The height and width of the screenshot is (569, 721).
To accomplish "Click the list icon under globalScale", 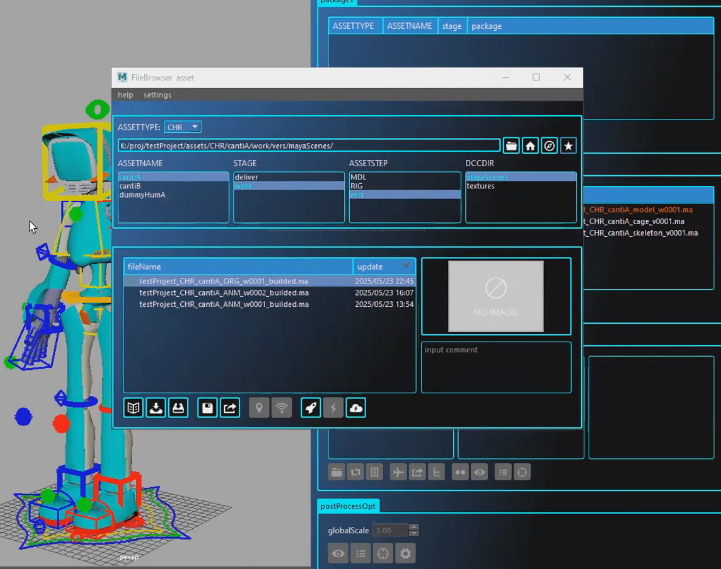I will pos(361,553).
